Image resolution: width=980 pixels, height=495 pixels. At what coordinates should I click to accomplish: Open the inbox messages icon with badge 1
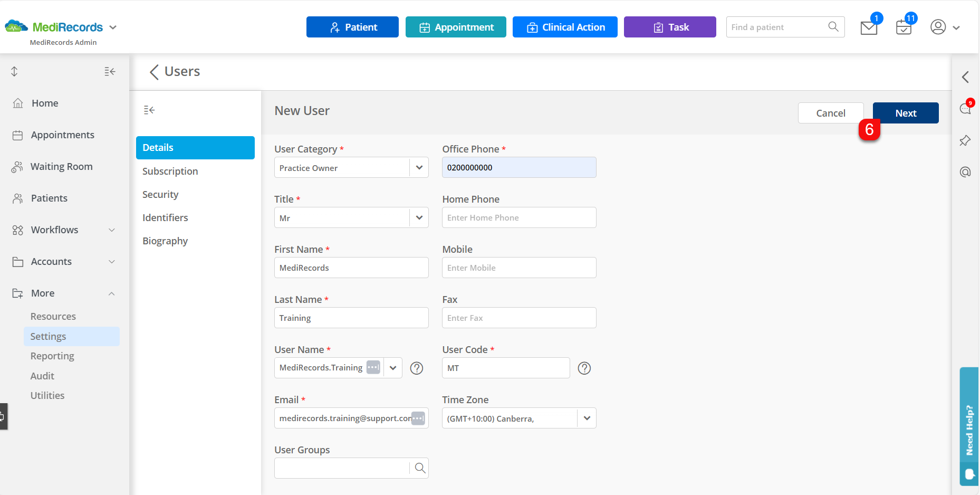coord(868,27)
